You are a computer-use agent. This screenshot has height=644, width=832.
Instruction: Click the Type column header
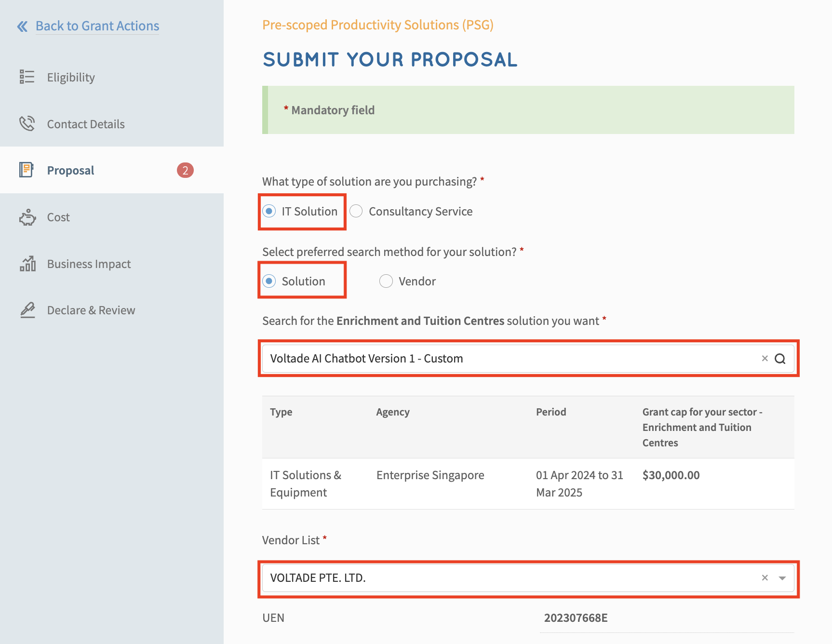[281, 412]
